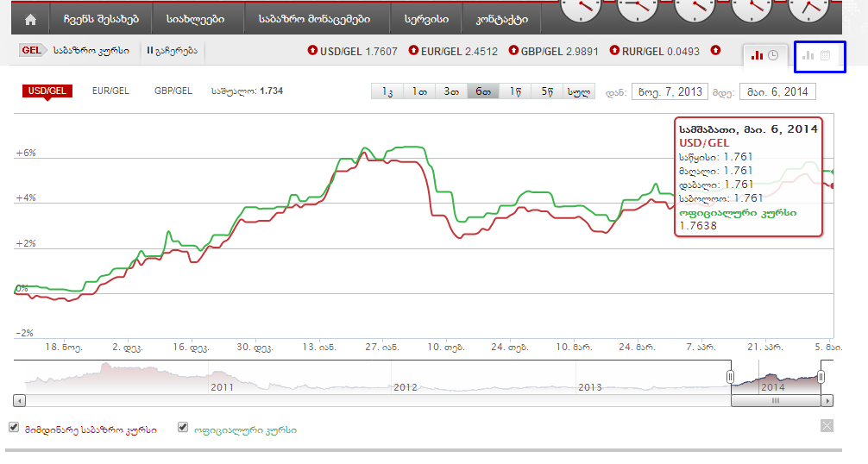Grab the right range handle of the navigator
Viewport: 868px width, 464px height.
coord(821,377)
